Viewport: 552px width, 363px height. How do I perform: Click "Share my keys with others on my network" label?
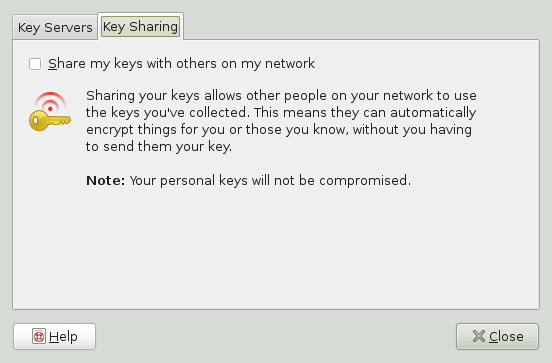click(181, 64)
